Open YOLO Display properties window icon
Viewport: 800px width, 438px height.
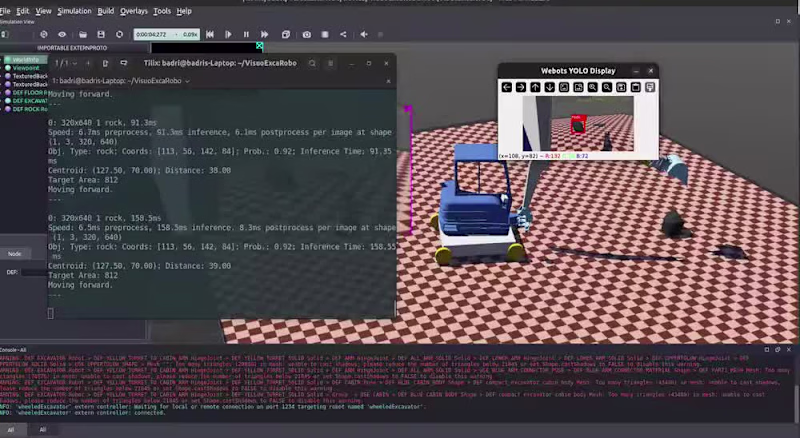(650, 87)
